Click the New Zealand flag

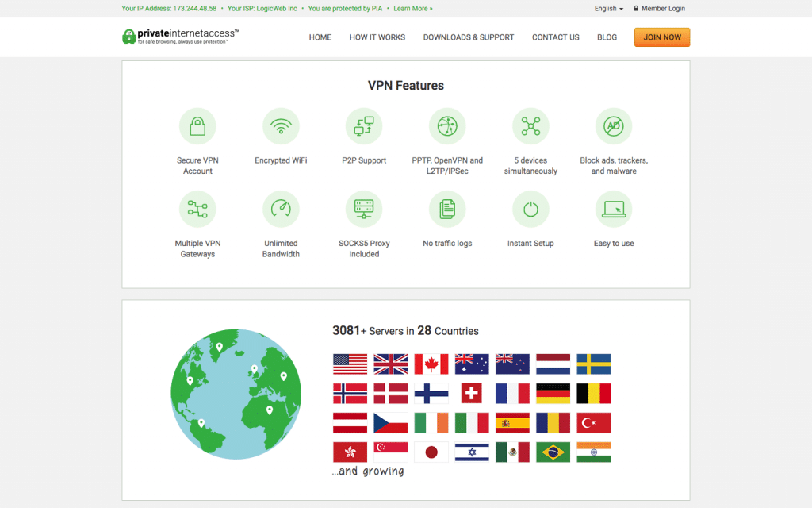pos(512,364)
